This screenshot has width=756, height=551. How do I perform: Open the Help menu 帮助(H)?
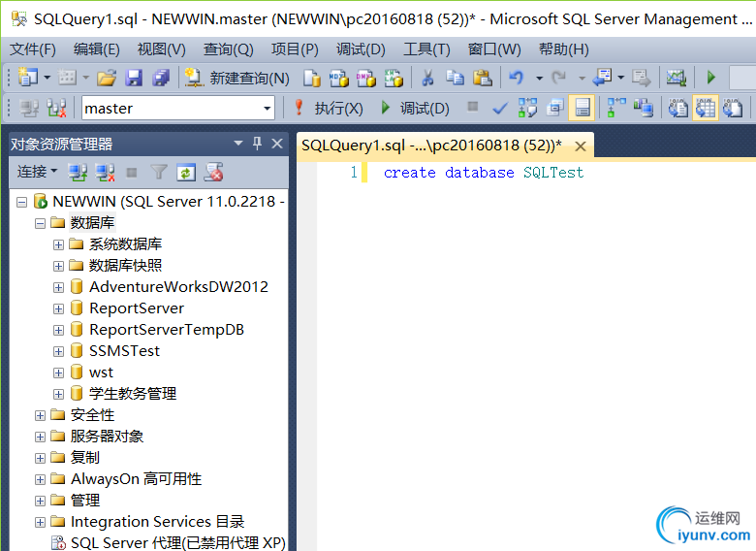click(x=564, y=49)
